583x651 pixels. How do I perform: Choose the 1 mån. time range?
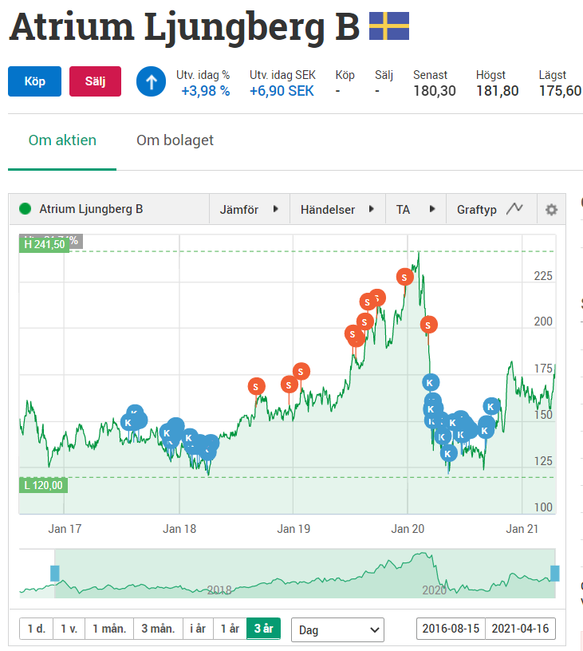point(109,629)
